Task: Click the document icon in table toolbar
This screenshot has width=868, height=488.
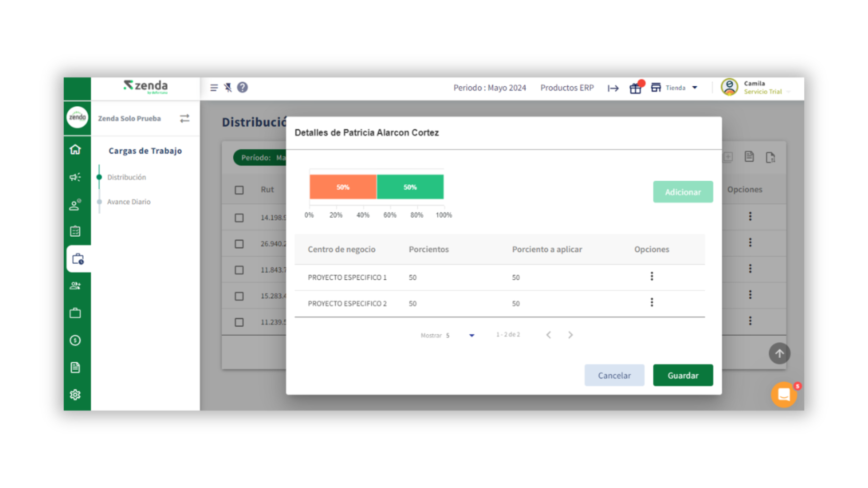Action: [x=749, y=157]
